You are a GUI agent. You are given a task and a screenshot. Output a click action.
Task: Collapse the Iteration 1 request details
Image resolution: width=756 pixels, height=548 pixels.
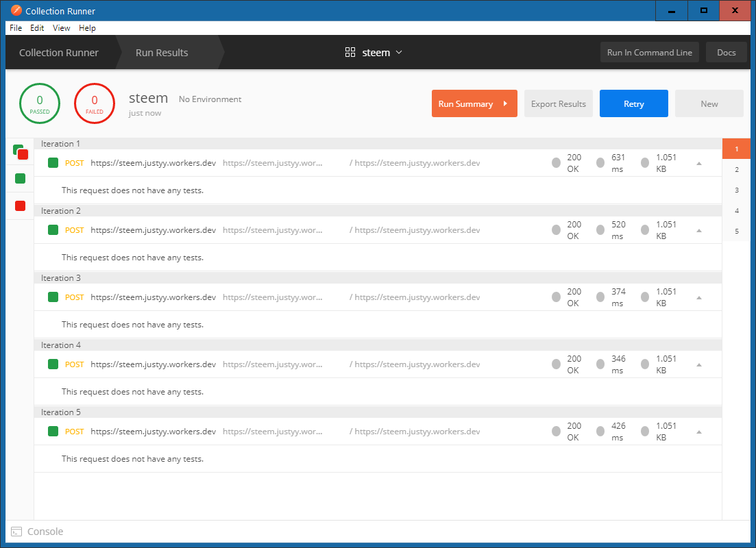pos(698,164)
